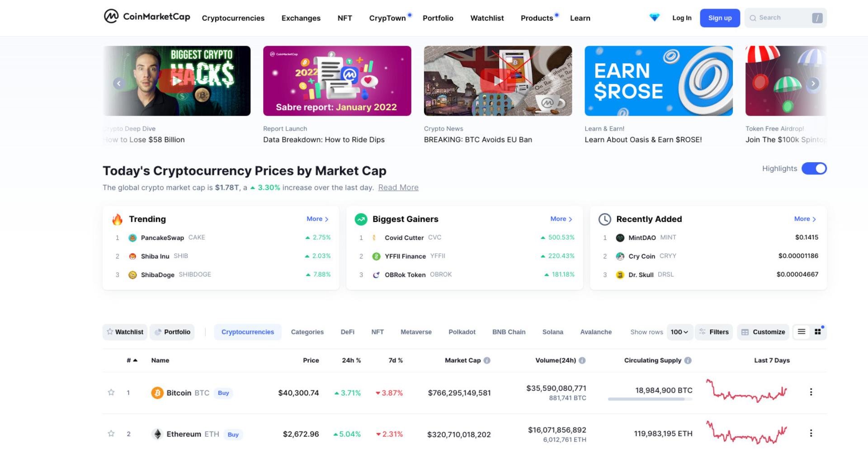The image size is (868, 451).
Task: Click in the Search input field
Action: coord(785,18)
